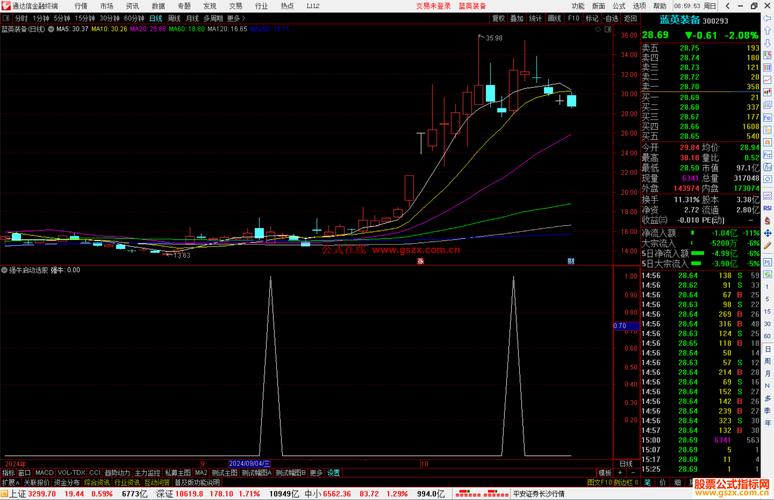This screenshot has height=500, width=774.
Task: Click the 返回 back button
Action: (x=626, y=18)
